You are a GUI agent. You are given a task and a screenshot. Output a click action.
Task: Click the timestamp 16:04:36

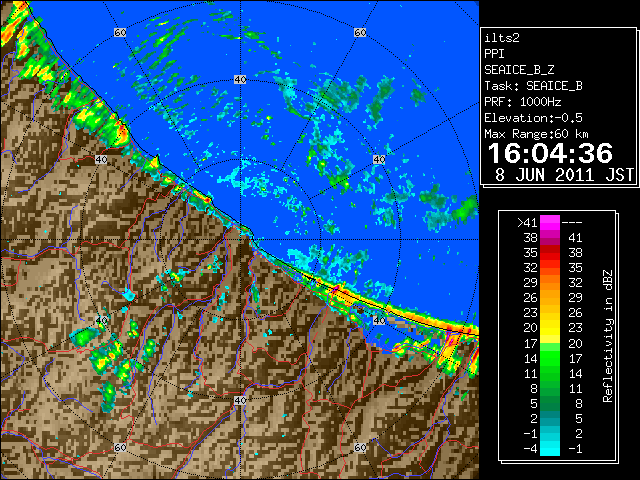550,153
